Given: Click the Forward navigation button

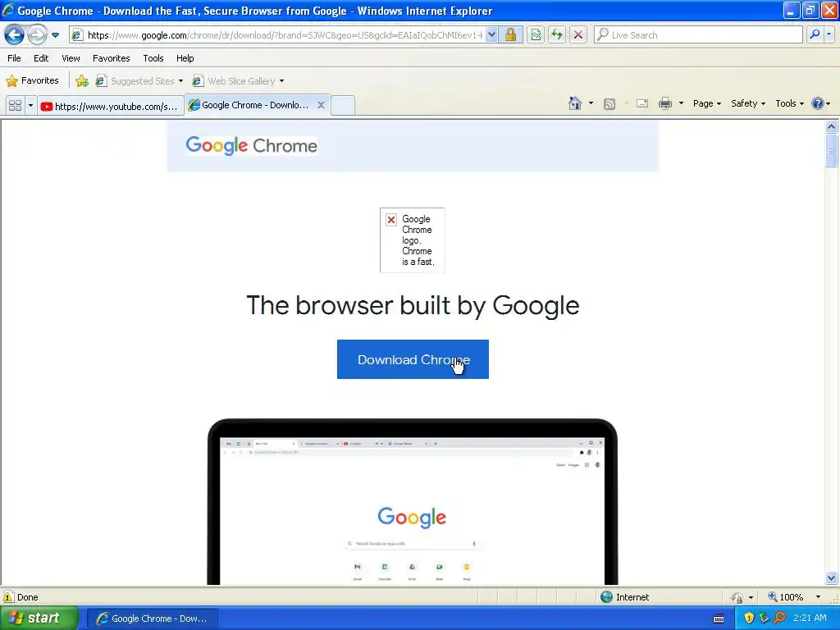Looking at the screenshot, I should (x=37, y=34).
